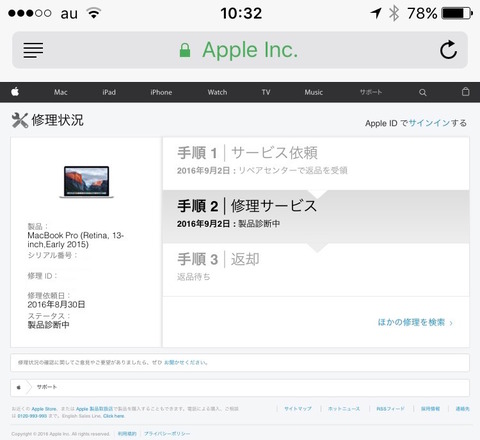
Task: Open the iPhone navigation item
Action: [161, 92]
